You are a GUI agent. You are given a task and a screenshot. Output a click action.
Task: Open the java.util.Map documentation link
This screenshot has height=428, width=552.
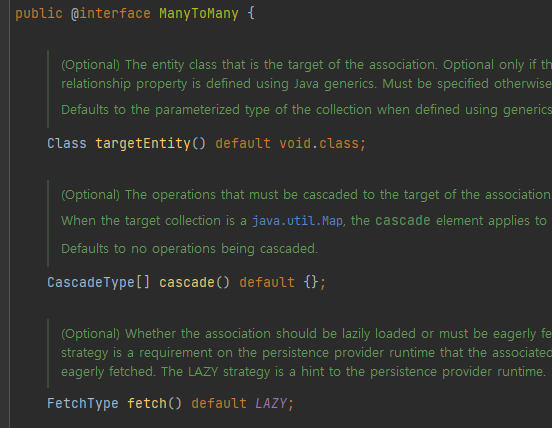[297, 221]
